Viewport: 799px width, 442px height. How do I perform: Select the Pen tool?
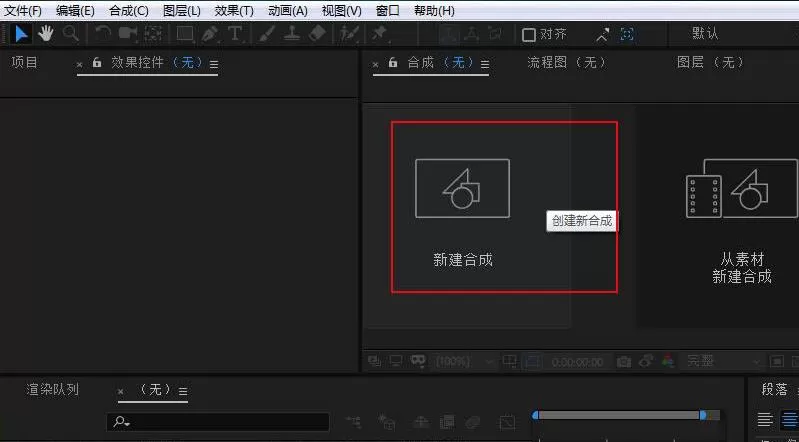(x=209, y=34)
